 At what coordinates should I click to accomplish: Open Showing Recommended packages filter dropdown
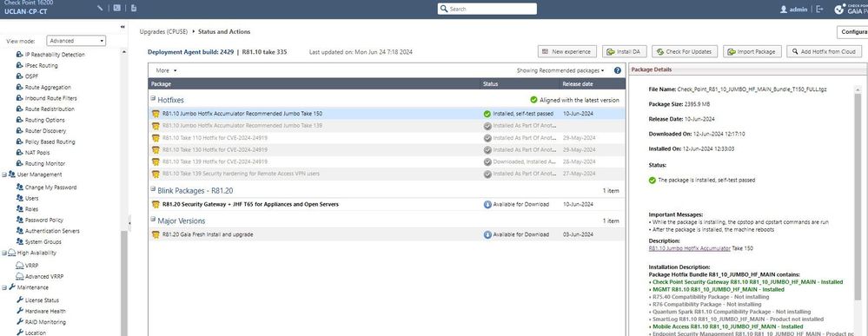[x=560, y=71]
